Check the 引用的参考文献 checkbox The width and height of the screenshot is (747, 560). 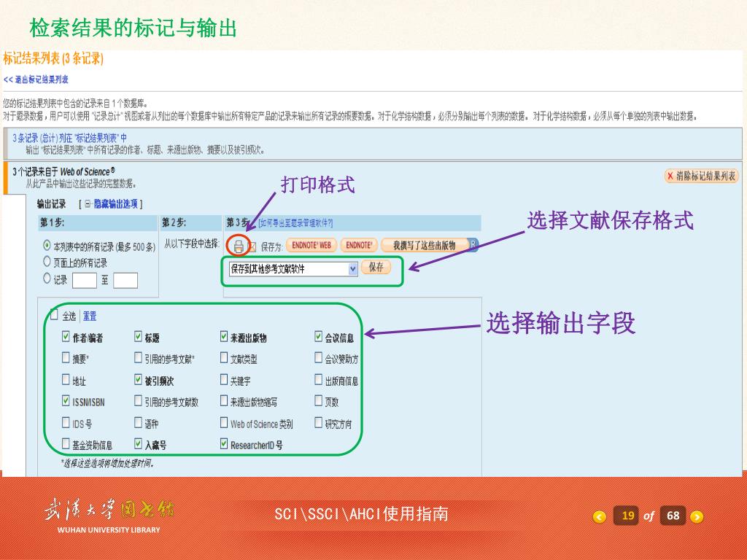tap(138, 357)
